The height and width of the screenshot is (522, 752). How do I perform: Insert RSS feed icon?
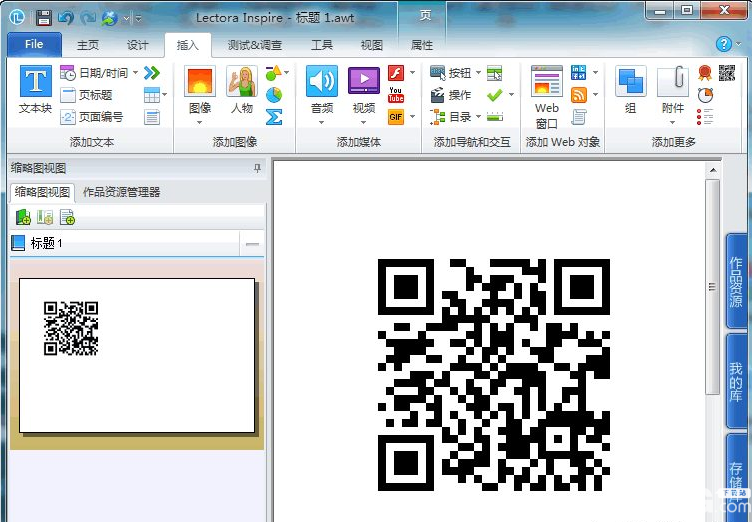click(579, 95)
